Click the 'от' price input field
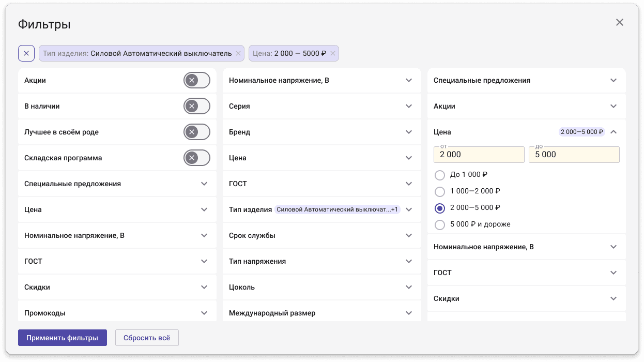This screenshot has height=362, width=644. click(x=479, y=155)
